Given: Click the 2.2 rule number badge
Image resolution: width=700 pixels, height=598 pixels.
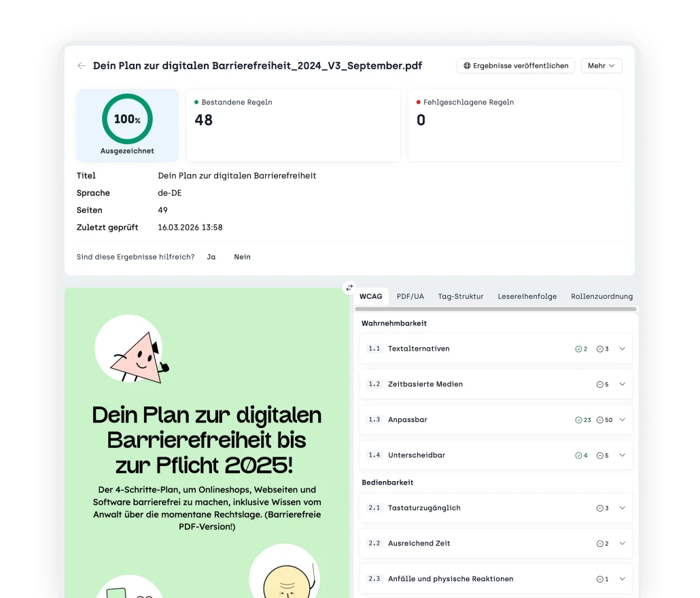Looking at the screenshot, I should pyautogui.click(x=374, y=543).
